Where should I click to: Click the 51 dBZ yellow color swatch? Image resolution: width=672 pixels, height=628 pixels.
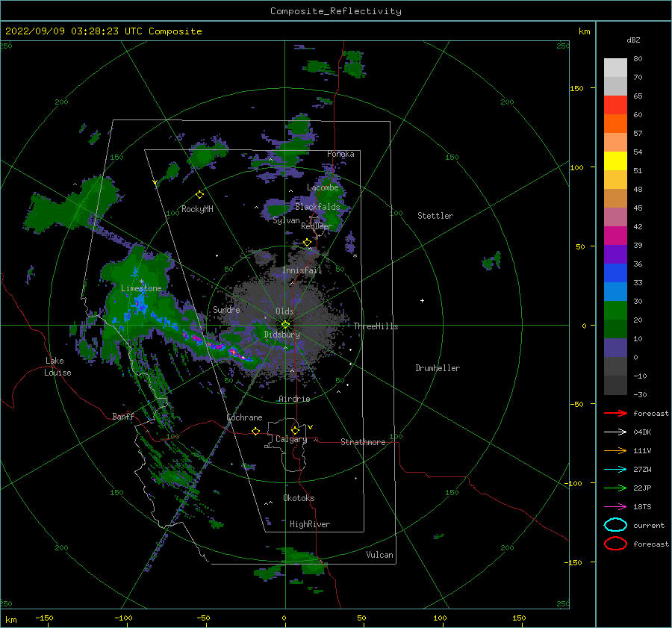[615, 161]
